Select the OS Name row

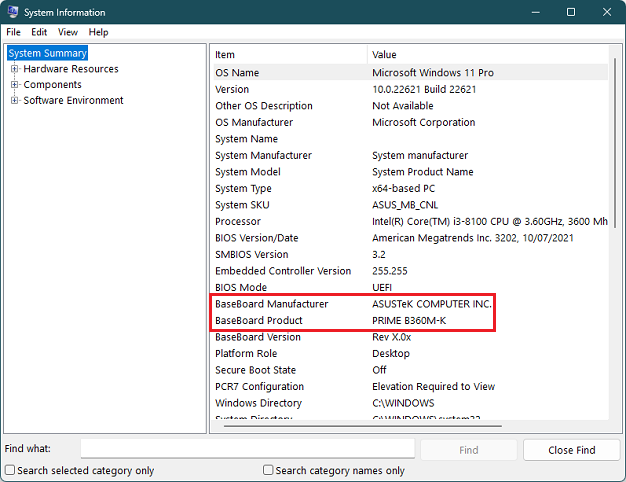(411, 73)
